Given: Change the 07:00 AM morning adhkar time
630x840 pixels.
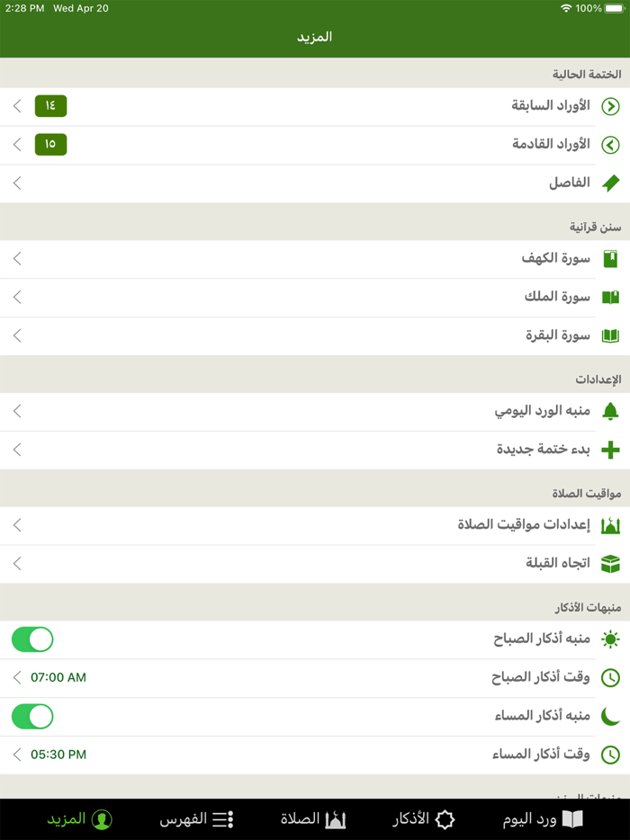Looking at the screenshot, I should [58, 677].
